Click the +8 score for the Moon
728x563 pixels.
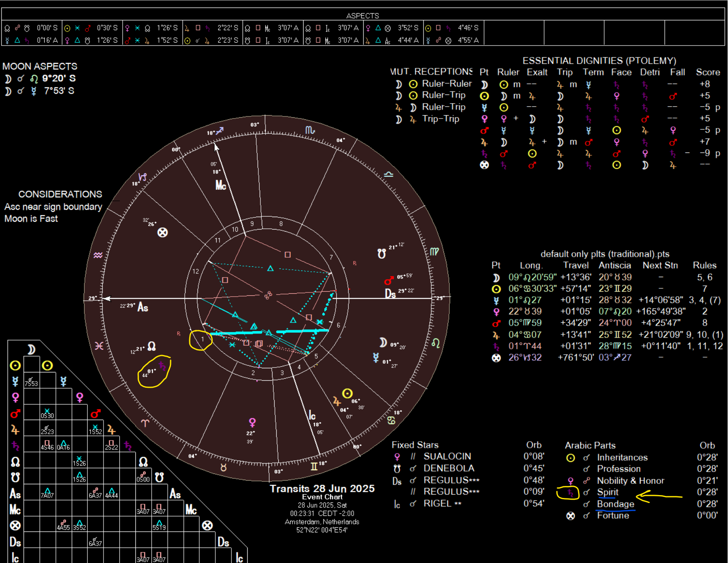(x=705, y=84)
